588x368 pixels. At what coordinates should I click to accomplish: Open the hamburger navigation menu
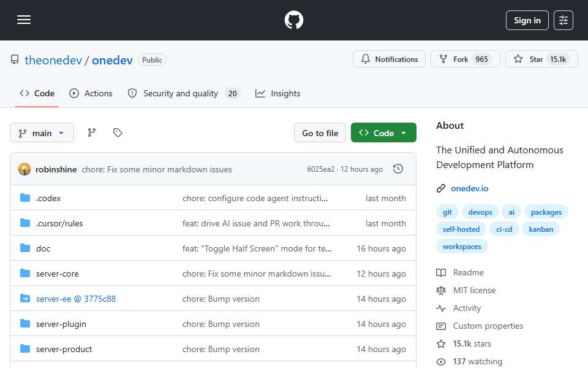point(24,20)
